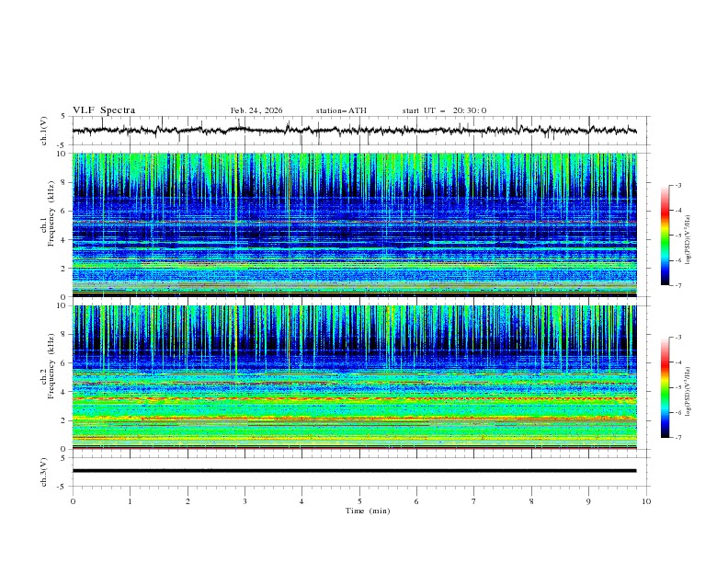Click the ch.1 'log(PSD)(V²/Hz)' colorbar label

[x=688, y=240]
